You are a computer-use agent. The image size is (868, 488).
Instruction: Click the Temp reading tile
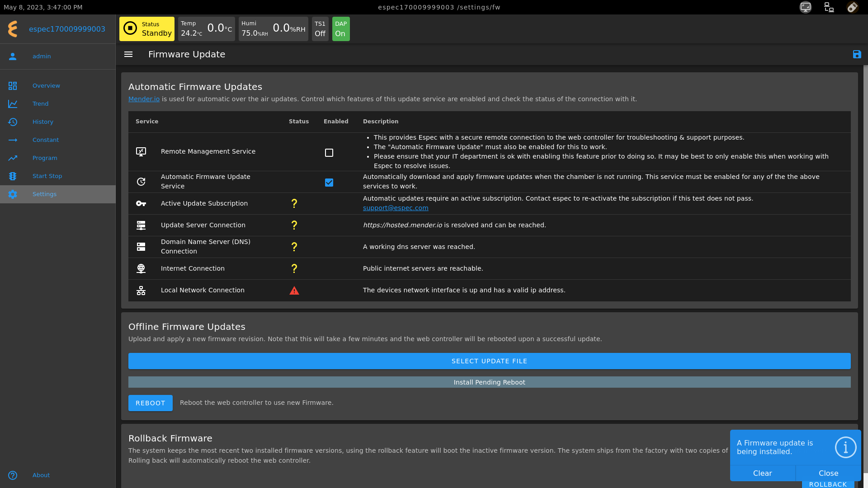pyautogui.click(x=206, y=29)
